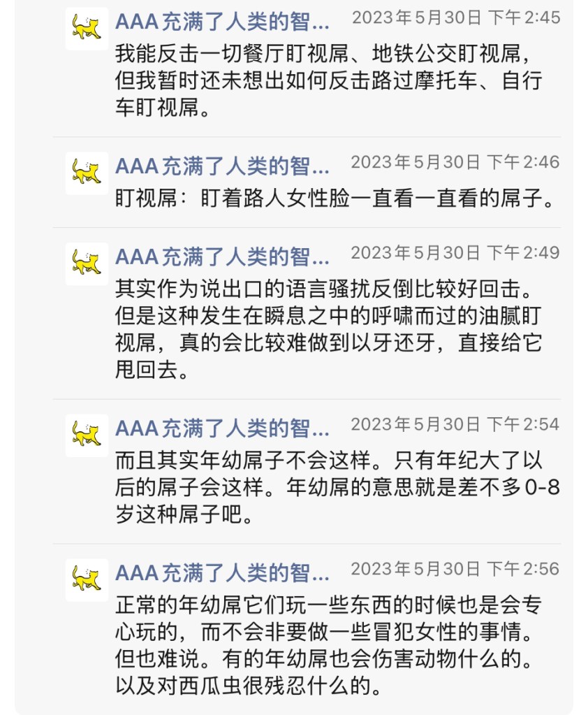Tap the AAA username on the 2:49 post
The image size is (588, 715).
[x=222, y=257]
